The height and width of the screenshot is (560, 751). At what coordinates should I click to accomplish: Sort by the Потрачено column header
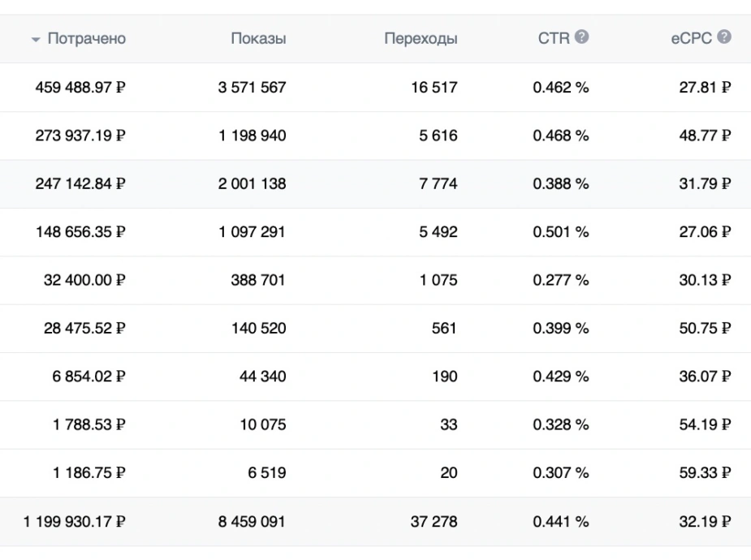[x=87, y=38]
